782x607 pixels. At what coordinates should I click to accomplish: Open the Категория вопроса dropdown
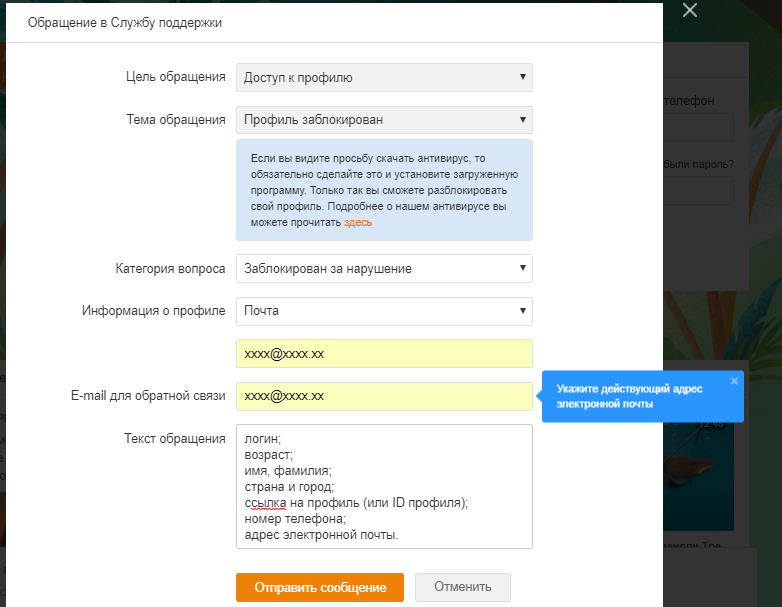384,268
